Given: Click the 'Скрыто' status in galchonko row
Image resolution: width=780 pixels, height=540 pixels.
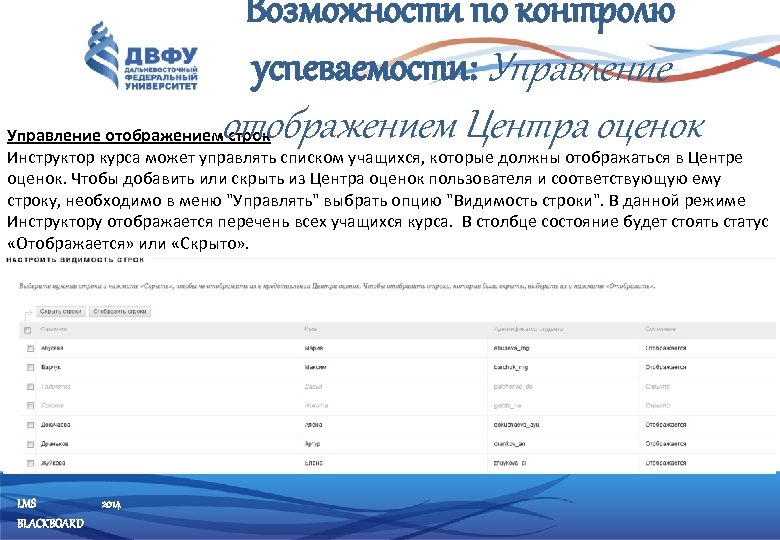Looking at the screenshot, I should point(658,386).
